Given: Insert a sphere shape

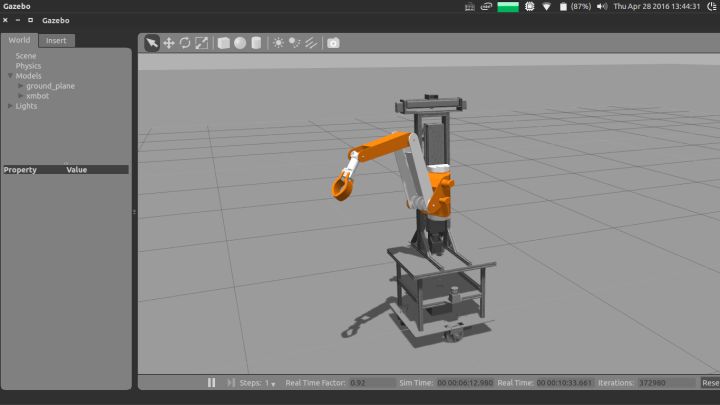Looking at the screenshot, I should coord(240,43).
